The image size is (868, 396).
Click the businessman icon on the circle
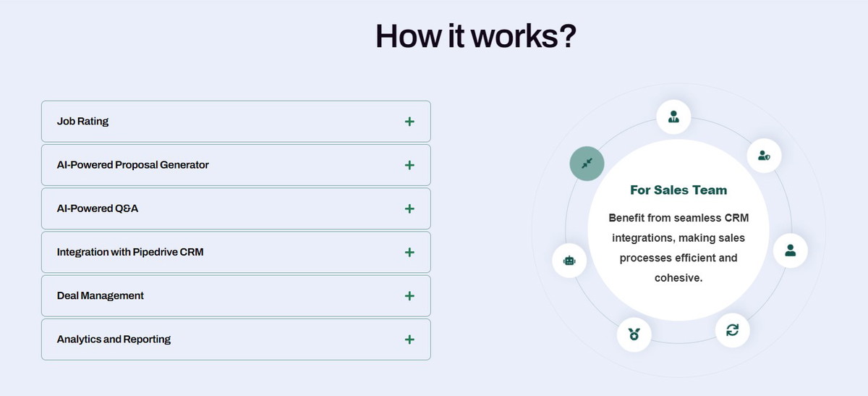[673, 117]
